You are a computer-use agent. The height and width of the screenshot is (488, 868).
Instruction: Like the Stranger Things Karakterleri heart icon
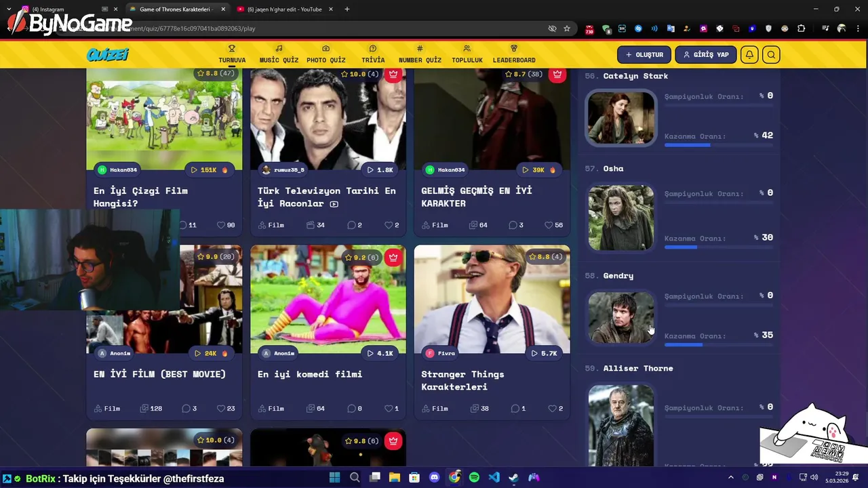pos(552,409)
